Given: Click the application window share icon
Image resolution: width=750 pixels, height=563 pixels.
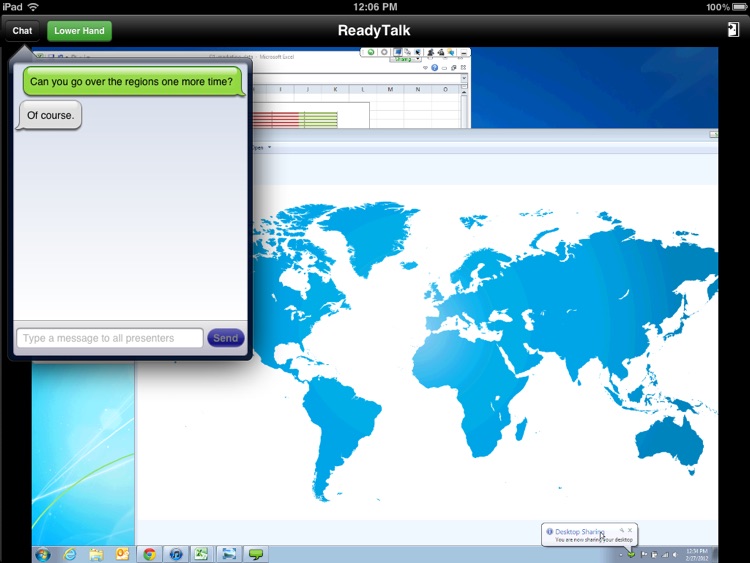Looking at the screenshot, I should pyautogui.click(x=408, y=52).
